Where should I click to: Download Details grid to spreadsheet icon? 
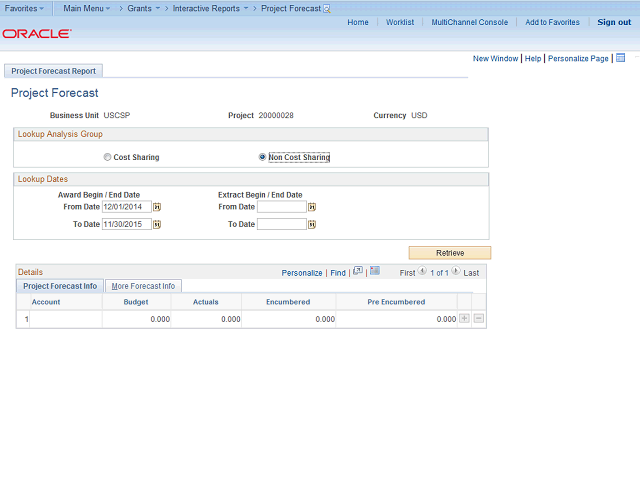click(x=375, y=271)
